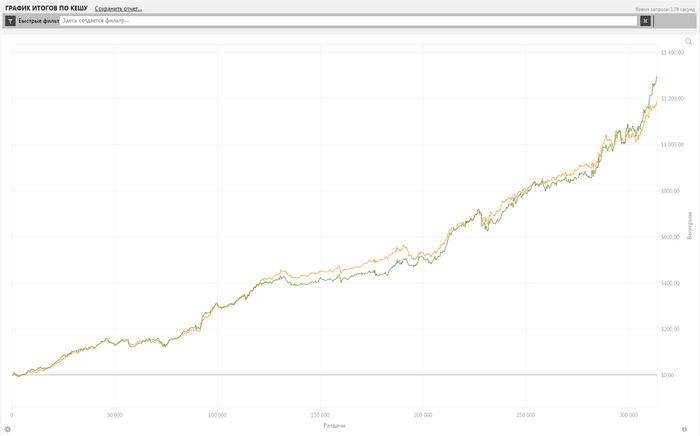The width and height of the screenshot is (700, 436).
Task: Click the 100 000 hands axis label
Action: tap(217, 415)
